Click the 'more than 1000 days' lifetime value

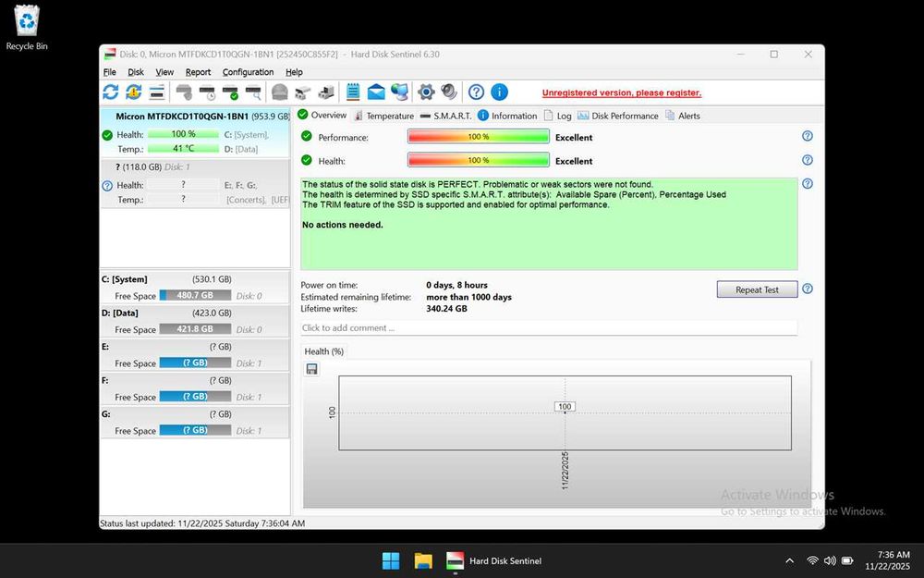point(469,297)
